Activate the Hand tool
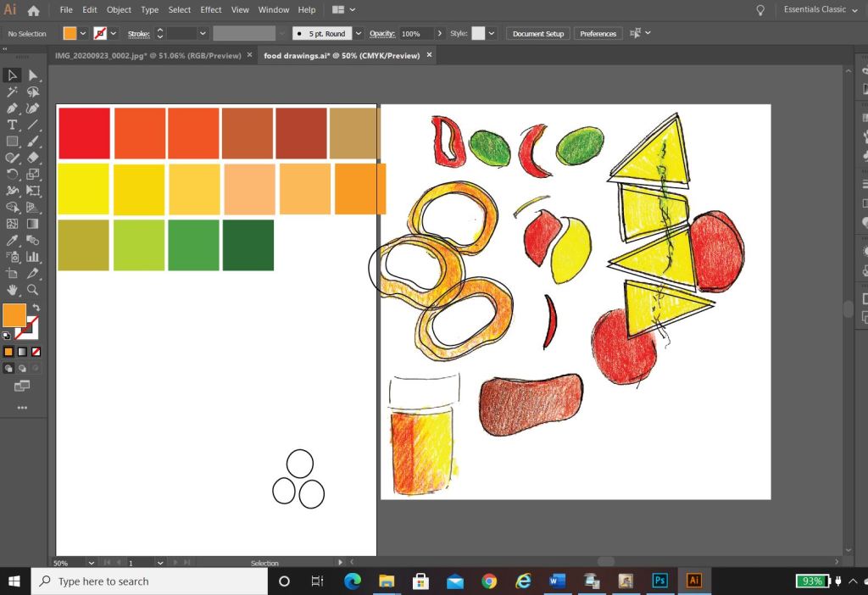Viewport: 868px width, 595px height. coord(12,290)
